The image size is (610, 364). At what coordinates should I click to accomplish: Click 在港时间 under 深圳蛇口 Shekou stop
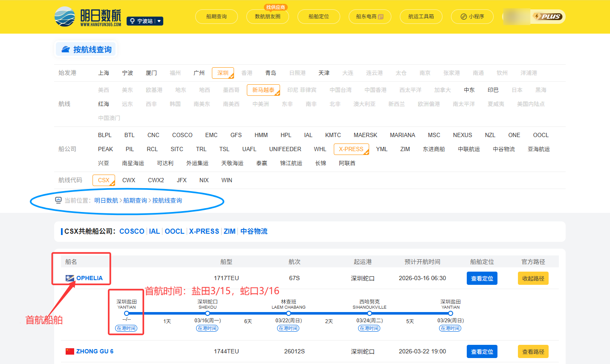click(x=207, y=328)
